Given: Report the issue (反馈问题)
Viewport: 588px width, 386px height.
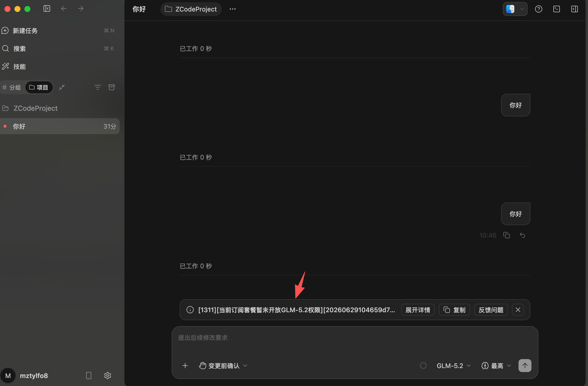Looking at the screenshot, I should [x=491, y=310].
